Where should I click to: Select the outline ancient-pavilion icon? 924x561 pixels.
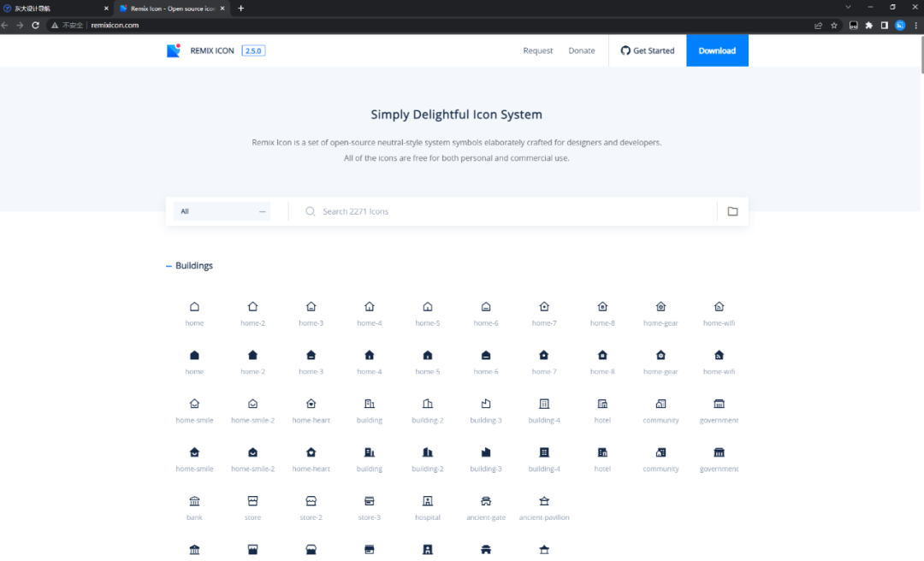click(544, 501)
